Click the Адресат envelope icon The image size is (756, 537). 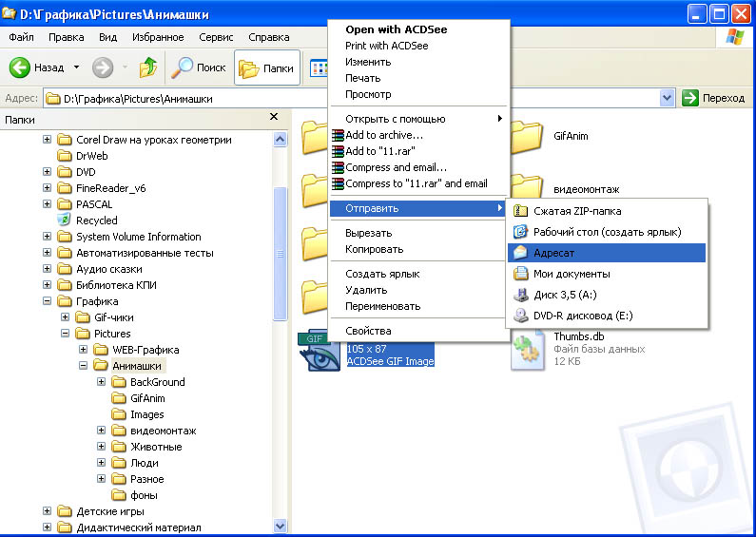tap(520, 253)
